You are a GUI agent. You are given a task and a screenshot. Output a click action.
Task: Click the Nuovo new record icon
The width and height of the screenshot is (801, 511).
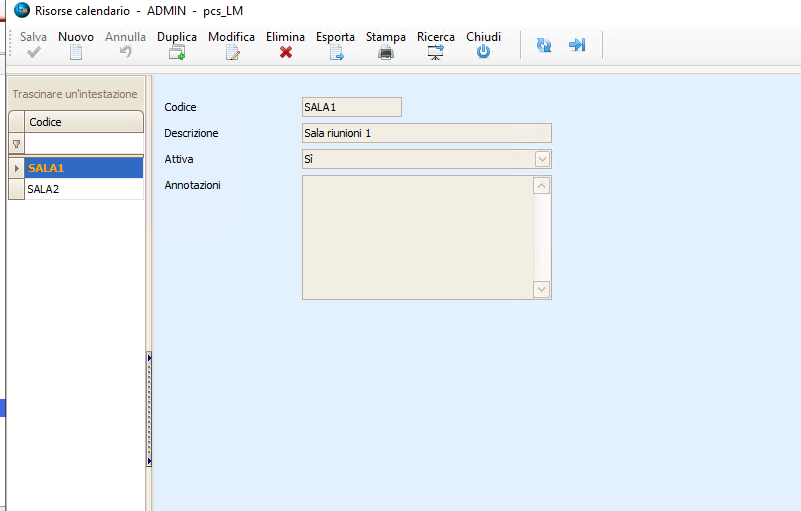76,52
